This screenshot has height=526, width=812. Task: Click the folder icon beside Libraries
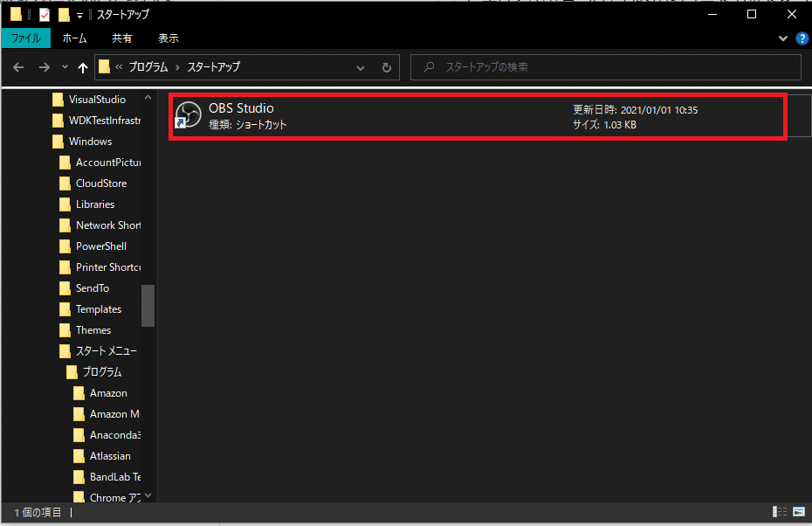[65, 204]
